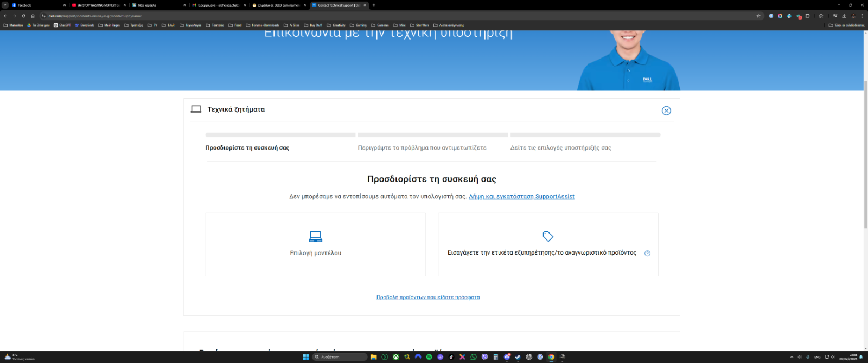868x363 pixels.
Task: Open the Google Chrome taskbar icon
Action: [x=551, y=357]
